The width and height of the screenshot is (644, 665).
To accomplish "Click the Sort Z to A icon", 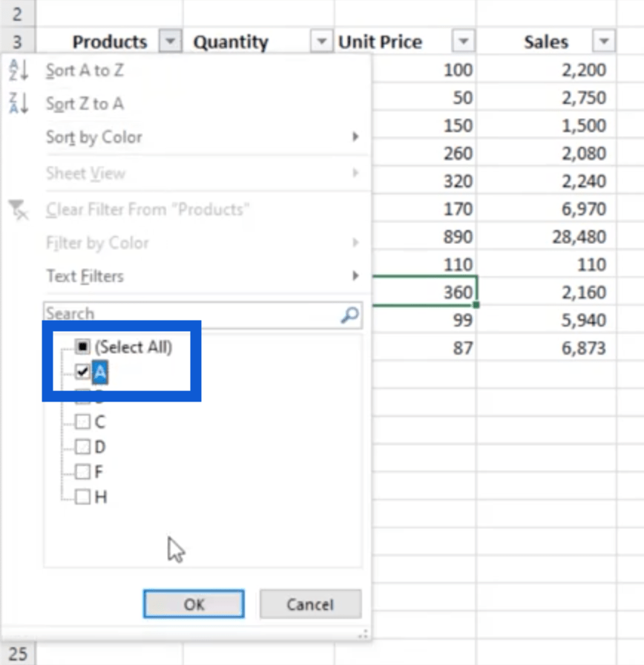I will [19, 103].
